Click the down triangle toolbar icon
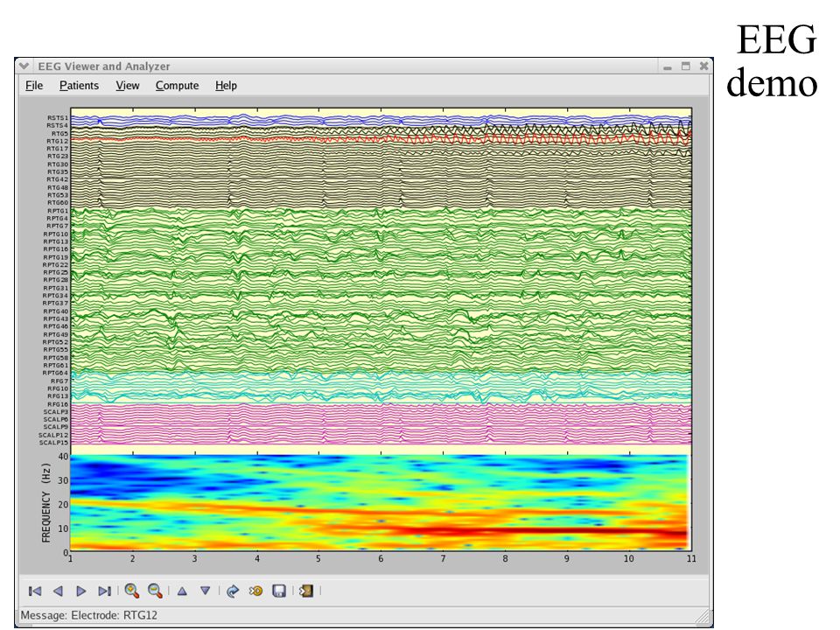 [x=205, y=591]
